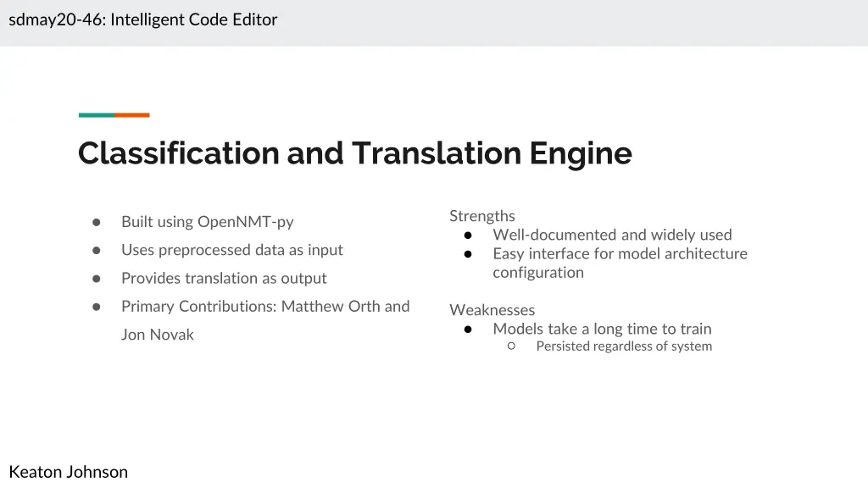Click the bullet dot beside "Provides translation as output"
Viewport: 868px width, 488px height.
97,278
